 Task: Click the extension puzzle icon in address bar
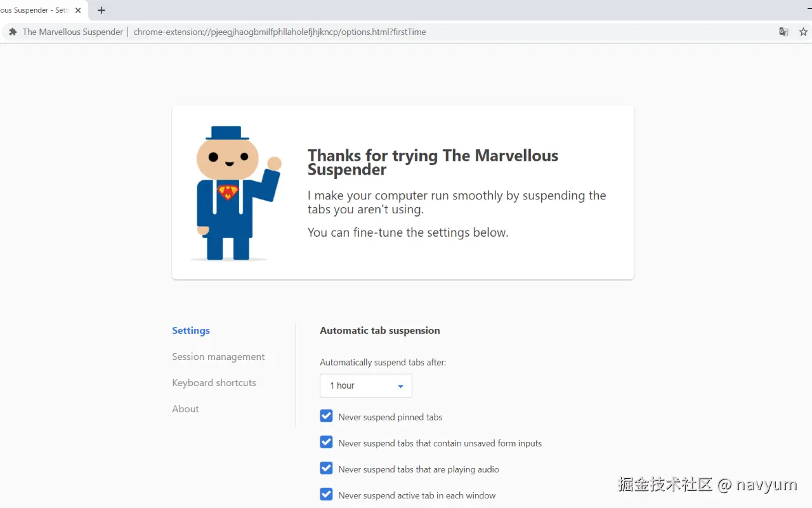(x=13, y=32)
